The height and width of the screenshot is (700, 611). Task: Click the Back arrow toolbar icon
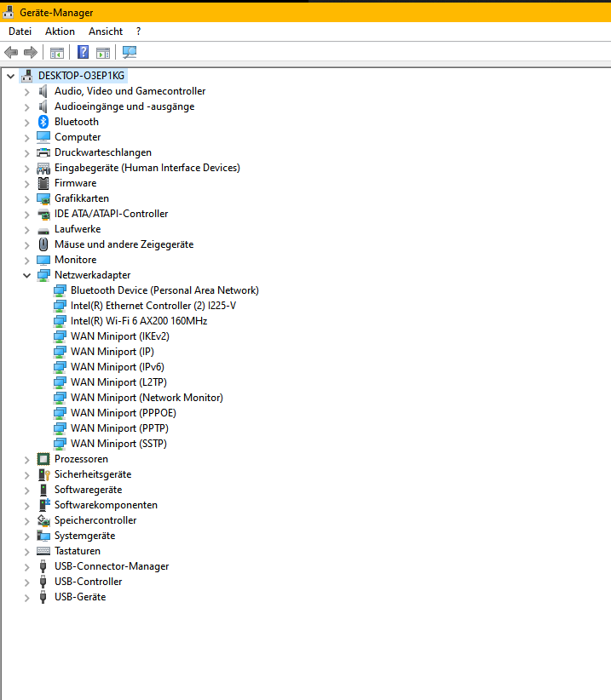11,53
